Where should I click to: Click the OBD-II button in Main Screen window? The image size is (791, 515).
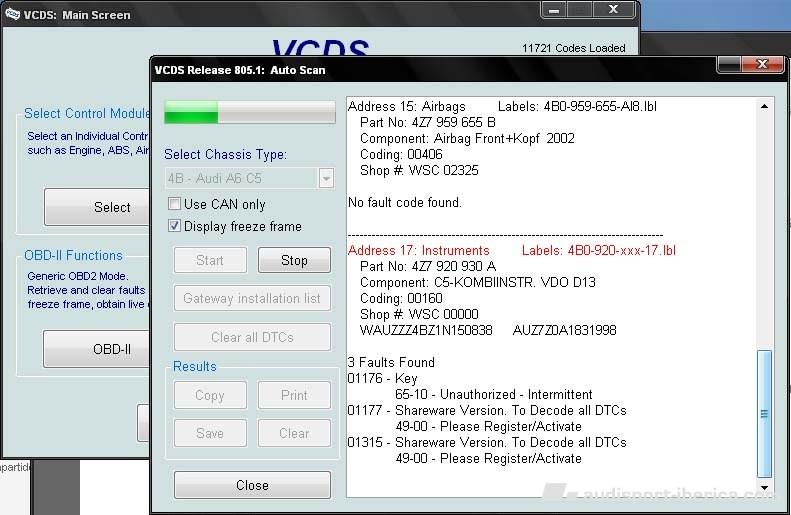click(96, 349)
